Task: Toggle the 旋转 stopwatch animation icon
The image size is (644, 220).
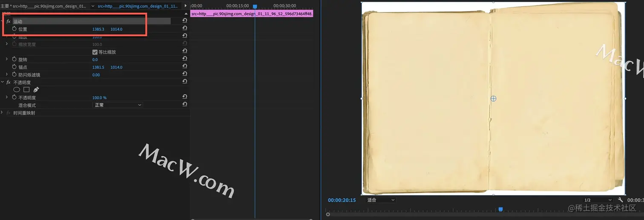Action: click(x=14, y=60)
